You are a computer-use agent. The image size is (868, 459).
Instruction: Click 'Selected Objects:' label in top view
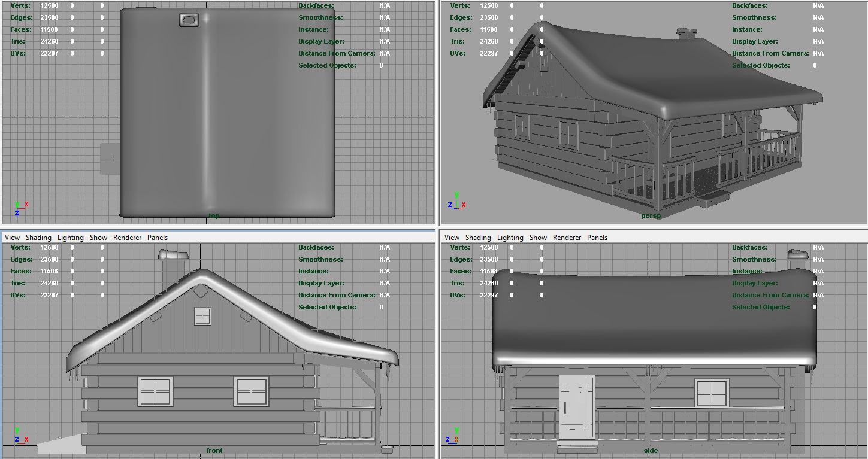pos(327,65)
